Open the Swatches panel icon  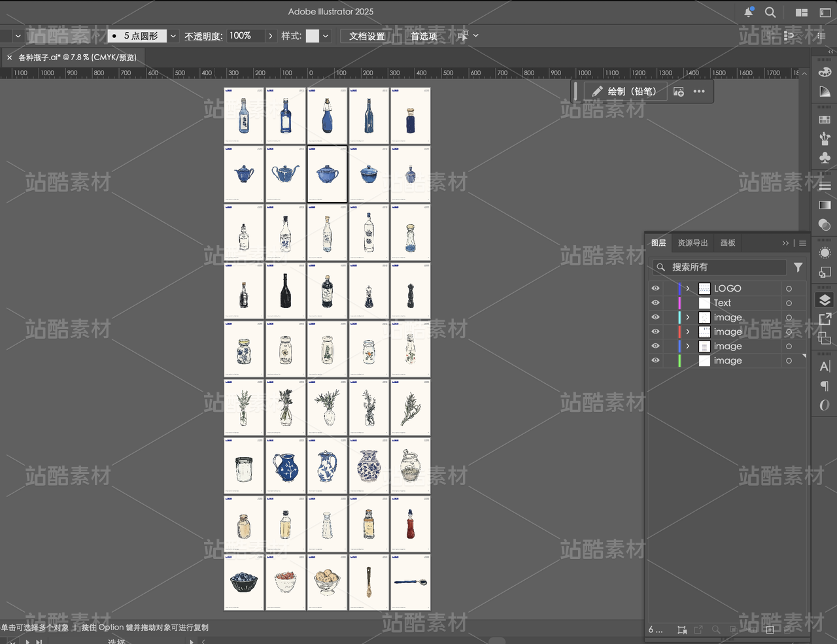coord(825,120)
